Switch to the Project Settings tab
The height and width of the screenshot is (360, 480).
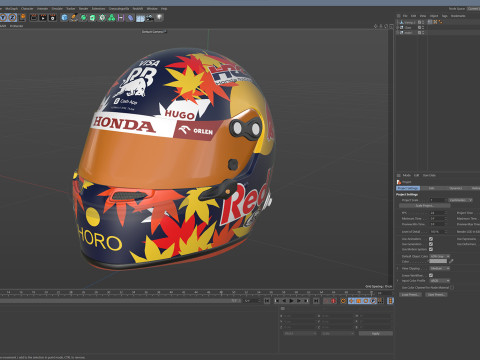click(x=408, y=188)
